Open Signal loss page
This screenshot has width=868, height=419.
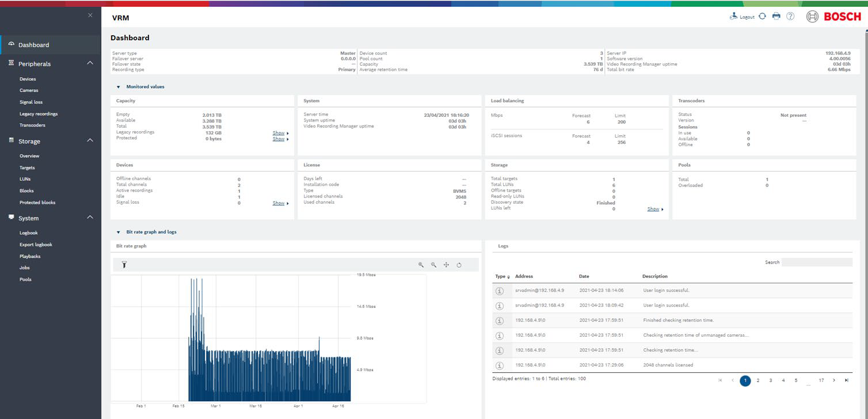(x=31, y=102)
